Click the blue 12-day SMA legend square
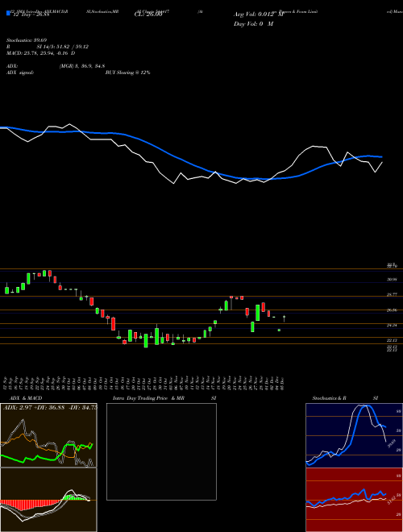The width and height of the screenshot is (403, 532). [9, 14]
